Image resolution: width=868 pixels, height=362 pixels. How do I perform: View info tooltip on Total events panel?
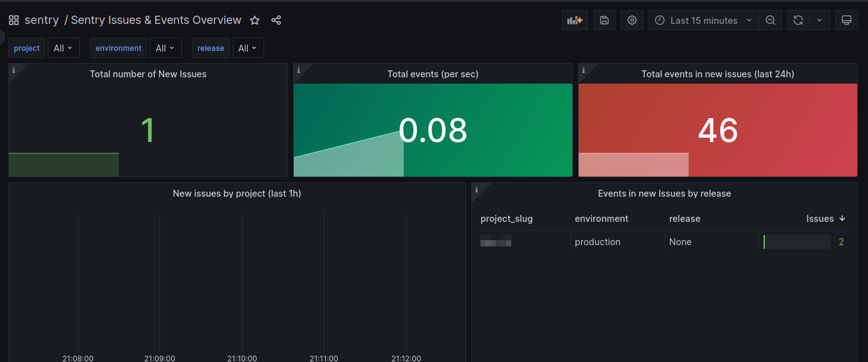click(298, 70)
